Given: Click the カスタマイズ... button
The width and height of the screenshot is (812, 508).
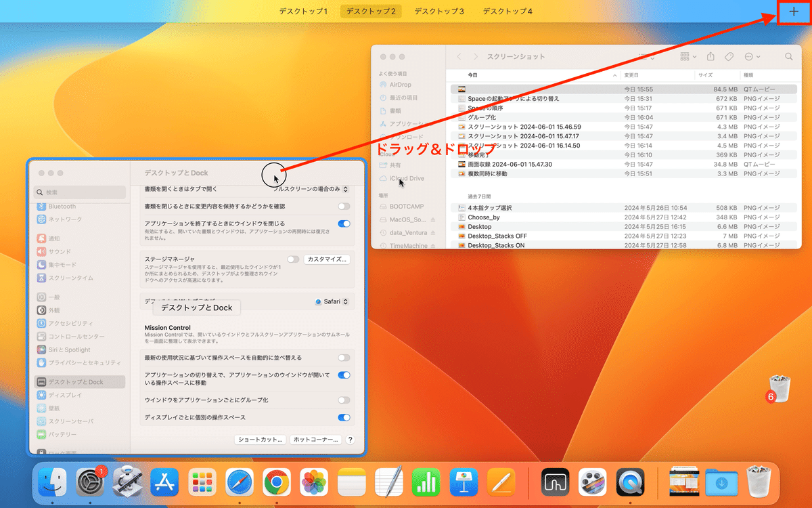Looking at the screenshot, I should tap(328, 259).
